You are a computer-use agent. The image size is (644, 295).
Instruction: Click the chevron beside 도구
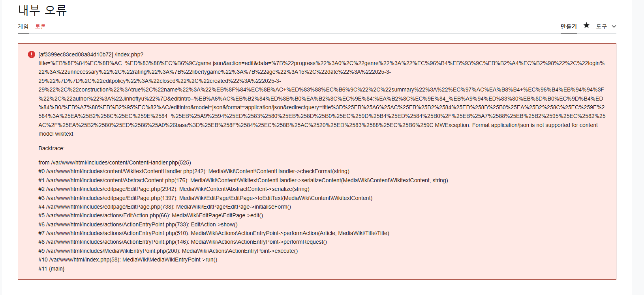tap(614, 26)
